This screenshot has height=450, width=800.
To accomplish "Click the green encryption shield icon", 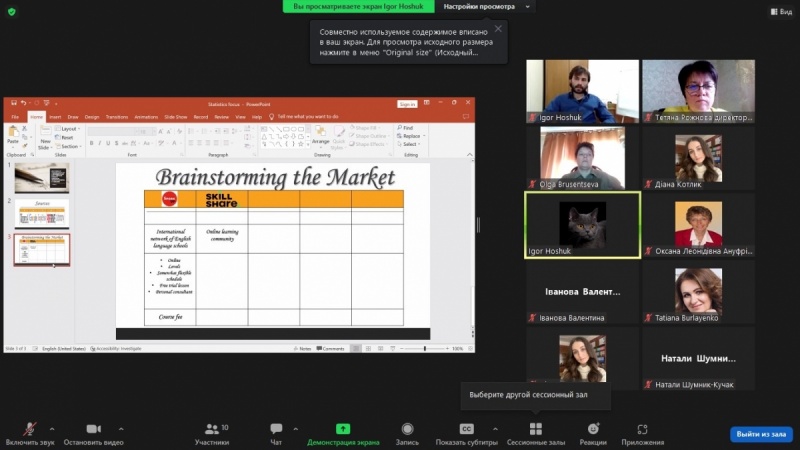I will click(x=12, y=11).
